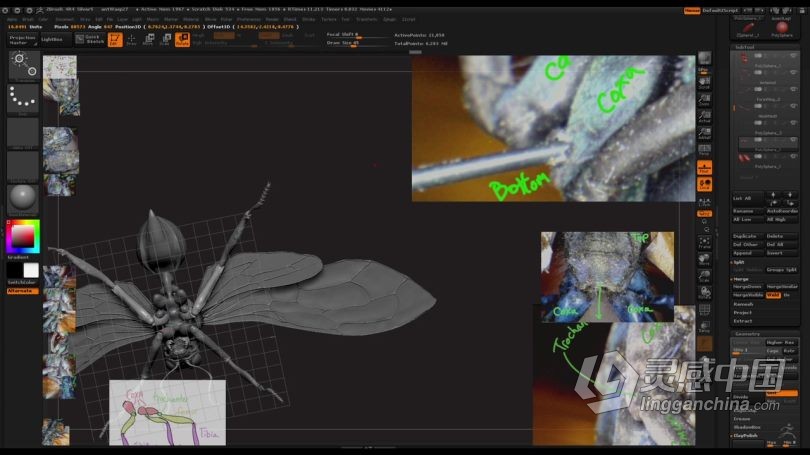This screenshot has height=455, width=810.
Task: Toggle Local transformations button
Action: (704, 185)
